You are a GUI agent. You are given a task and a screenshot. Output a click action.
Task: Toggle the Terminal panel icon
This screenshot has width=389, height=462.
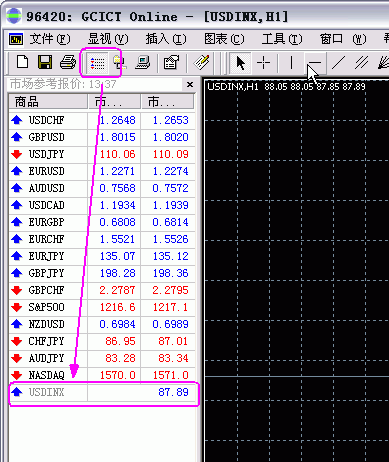tap(142, 62)
